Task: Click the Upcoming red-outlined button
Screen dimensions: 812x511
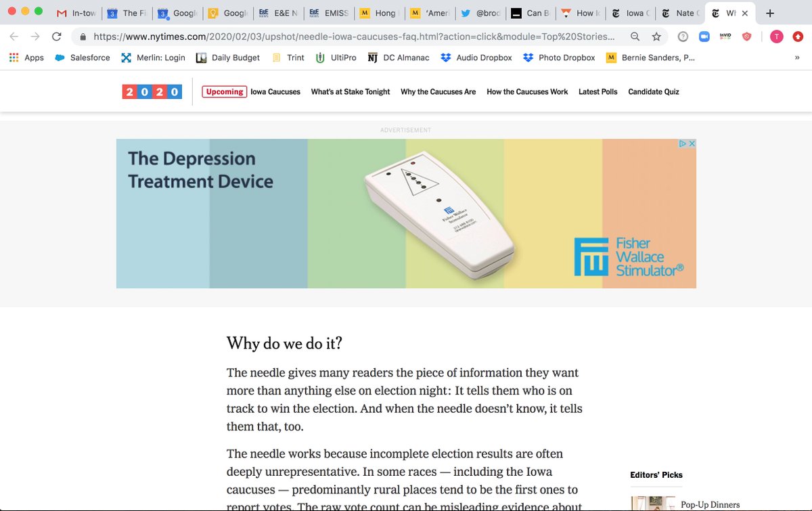Action: [225, 92]
